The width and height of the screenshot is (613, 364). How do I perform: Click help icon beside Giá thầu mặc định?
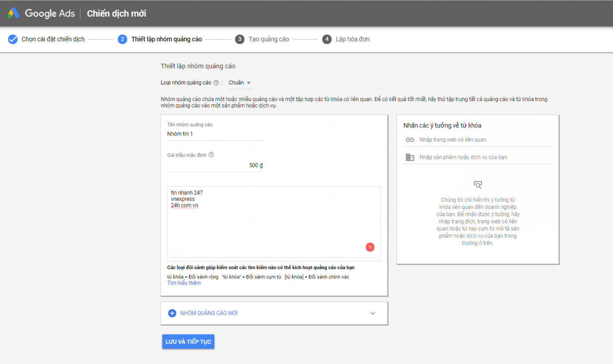coord(211,155)
